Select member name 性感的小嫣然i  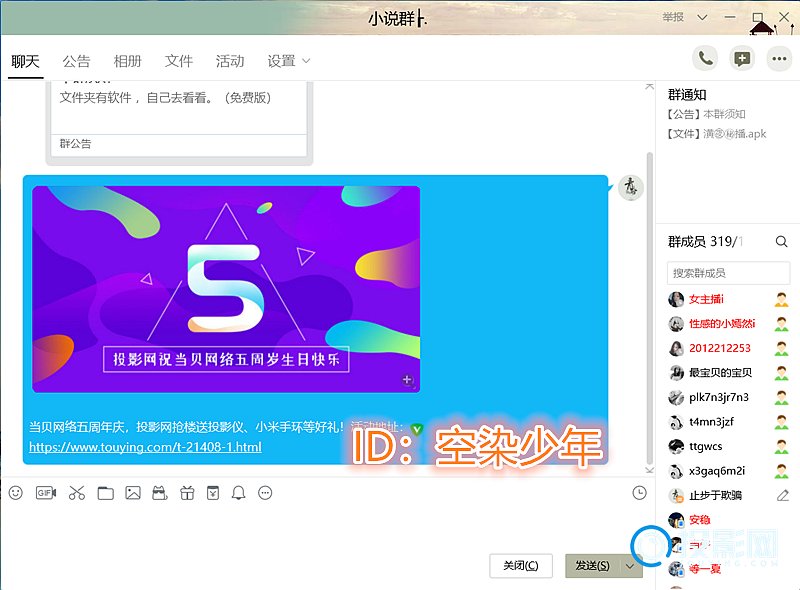point(722,324)
